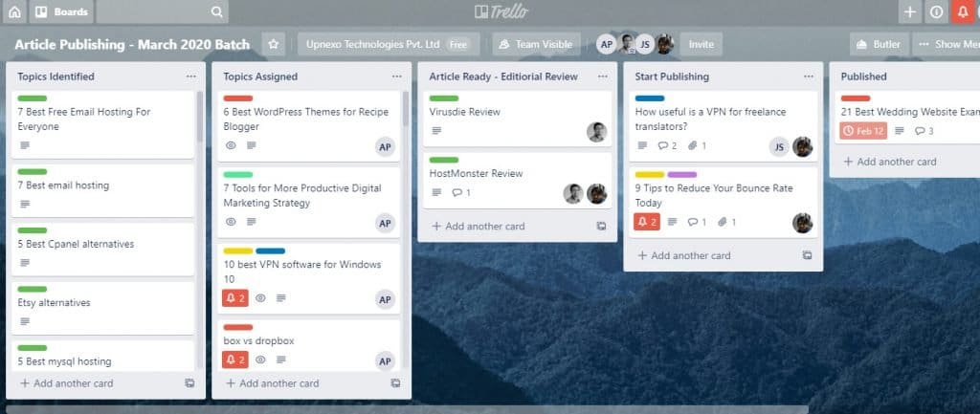Viewport: 980px width, 414px height.
Task: Click the AP member avatar in header
Action: pos(606,44)
